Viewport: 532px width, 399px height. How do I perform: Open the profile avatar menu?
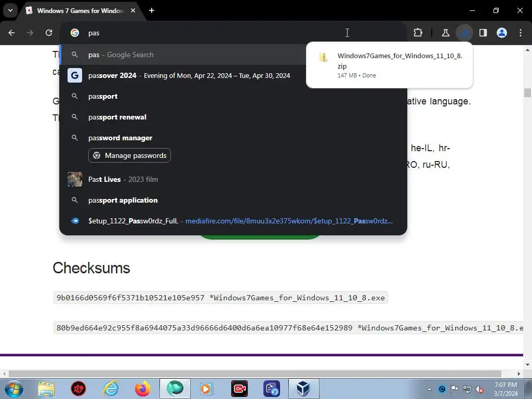502,33
